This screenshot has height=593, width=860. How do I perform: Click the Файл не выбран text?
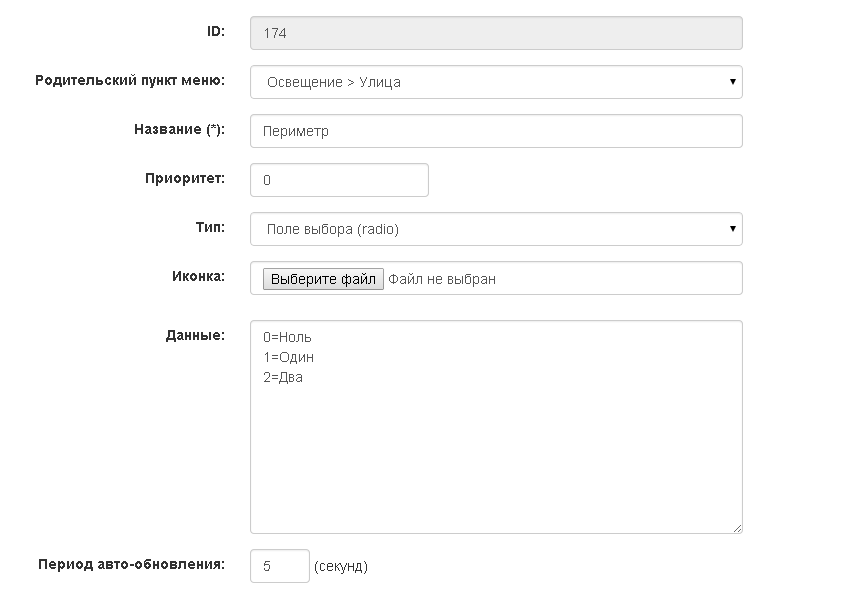click(442, 279)
